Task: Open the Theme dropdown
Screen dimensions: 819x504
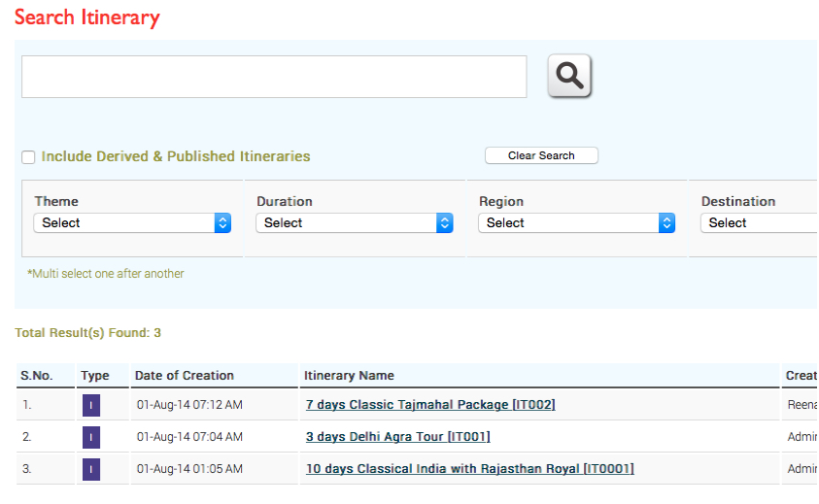Action: 132,223
